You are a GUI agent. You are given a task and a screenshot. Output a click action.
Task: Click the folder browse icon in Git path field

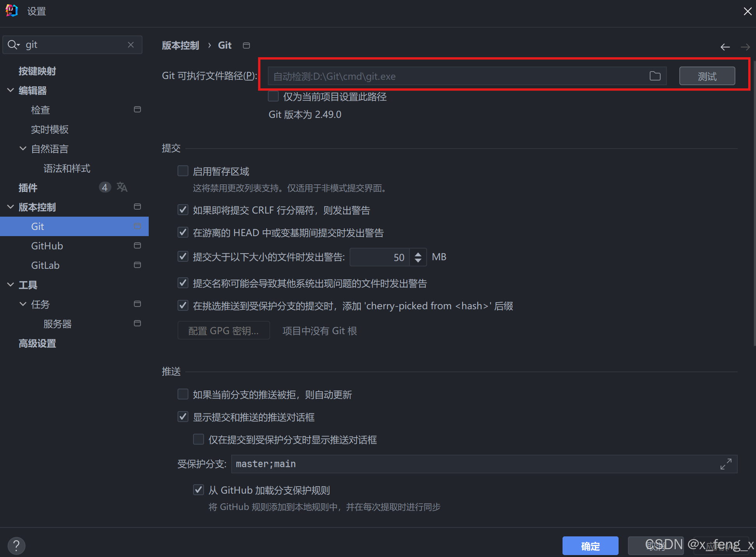(x=655, y=76)
